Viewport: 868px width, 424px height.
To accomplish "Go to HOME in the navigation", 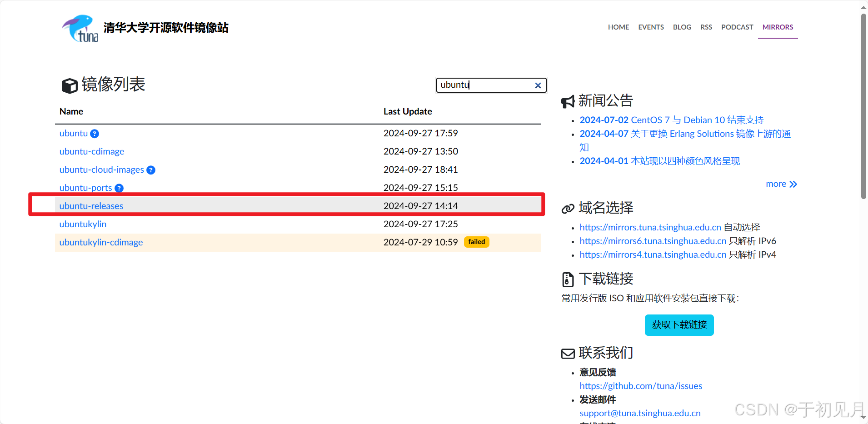I will 619,27.
